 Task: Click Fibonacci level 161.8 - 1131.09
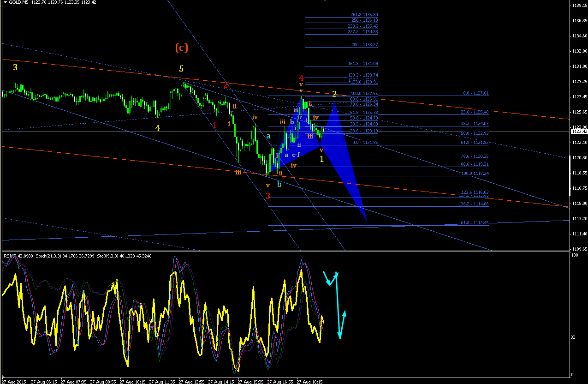click(363, 64)
